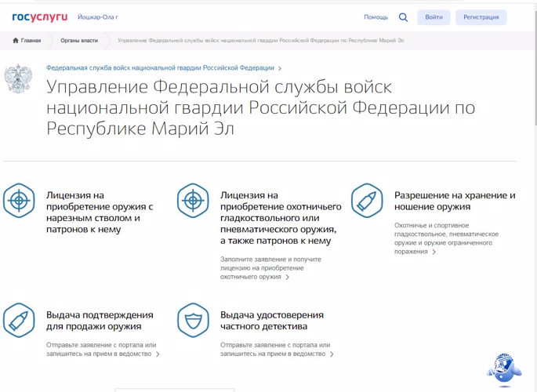537x392 pixels.
Task: Click target icon for hunting smoothbore license
Action: point(193,200)
